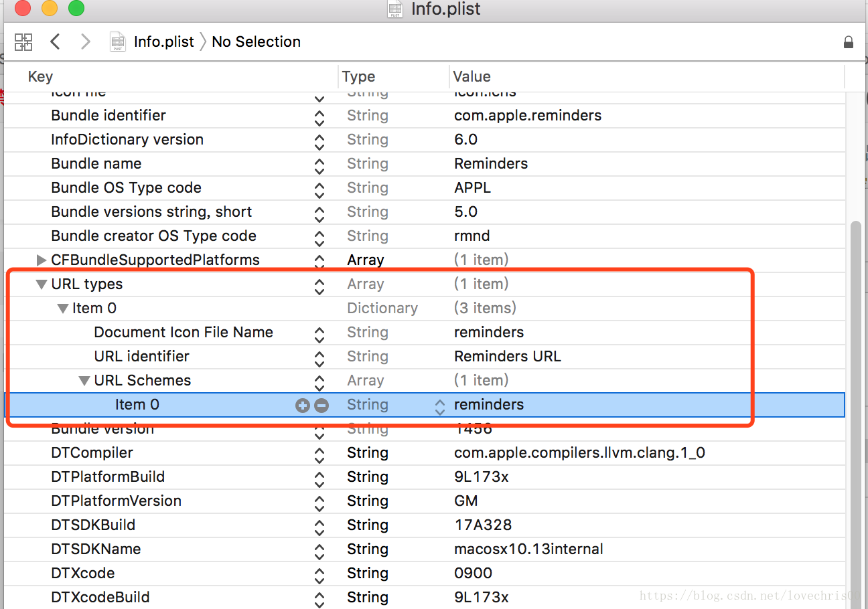Click the Type column header
Image resolution: width=868 pixels, height=609 pixels.
[x=358, y=77]
